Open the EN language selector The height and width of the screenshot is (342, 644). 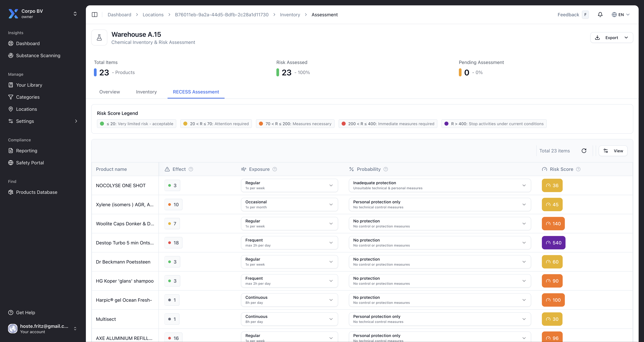[621, 15]
